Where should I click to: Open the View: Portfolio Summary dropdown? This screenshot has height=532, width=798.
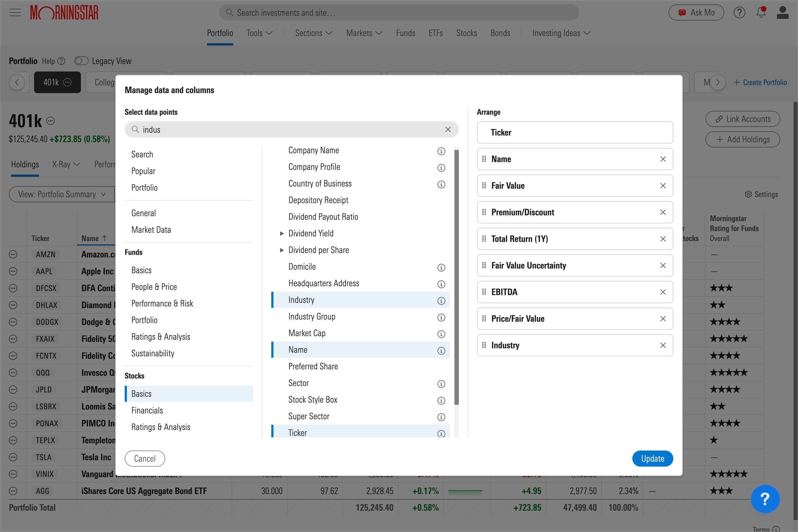click(x=62, y=194)
